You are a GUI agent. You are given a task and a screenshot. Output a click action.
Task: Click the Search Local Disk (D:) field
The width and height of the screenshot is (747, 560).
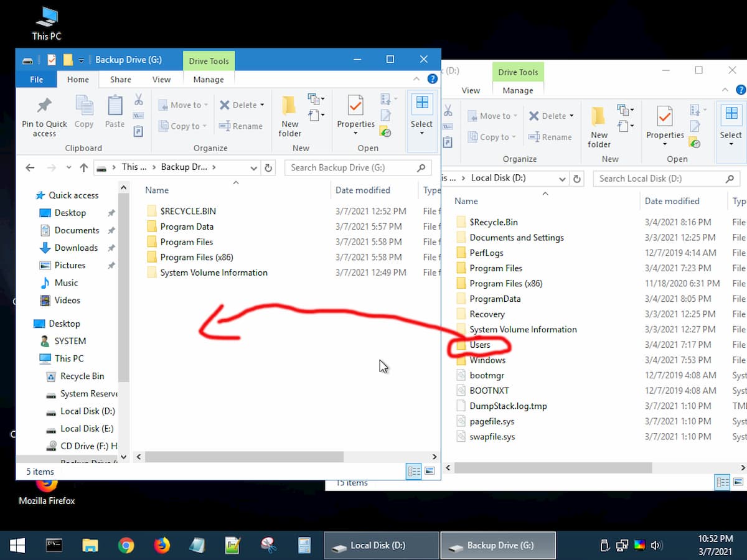(667, 179)
